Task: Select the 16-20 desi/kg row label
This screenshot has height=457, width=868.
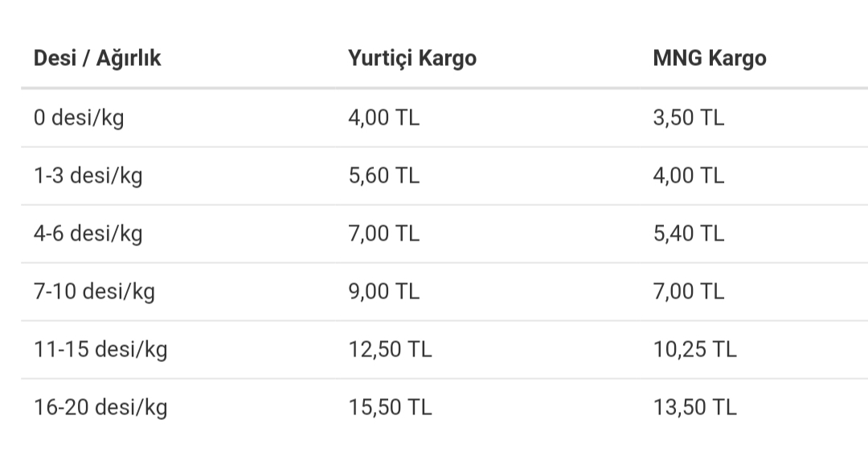Action: [x=100, y=408]
